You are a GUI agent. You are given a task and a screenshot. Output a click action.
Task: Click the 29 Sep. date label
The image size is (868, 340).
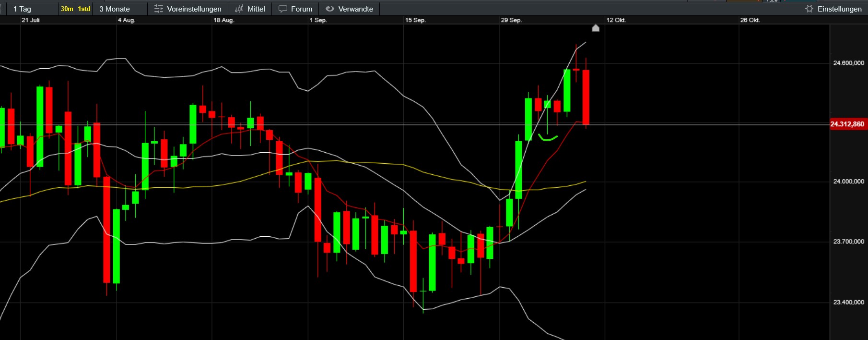(x=511, y=20)
